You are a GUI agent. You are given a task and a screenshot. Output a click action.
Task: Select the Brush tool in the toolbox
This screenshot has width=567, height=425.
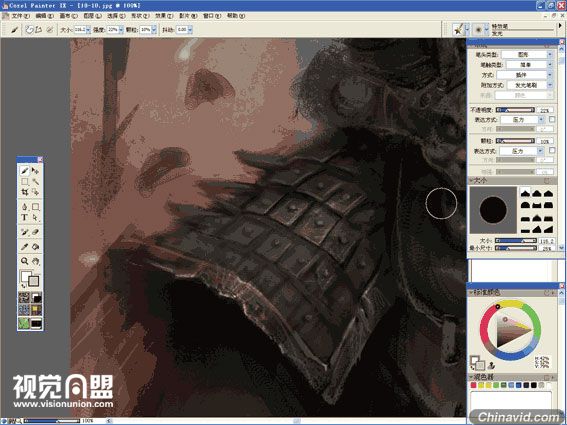pos(24,170)
